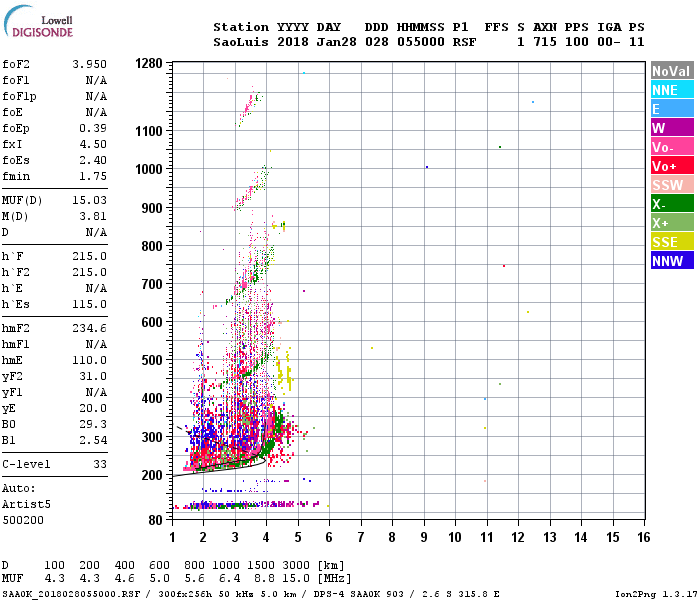Select the SSW salmon legend swatch
This screenshot has width=700, height=600.
tap(672, 185)
